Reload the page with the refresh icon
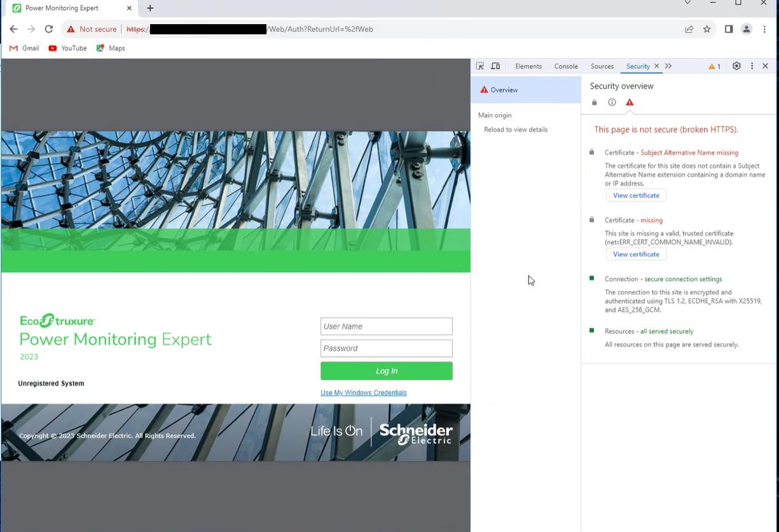The height and width of the screenshot is (532, 779). (x=49, y=29)
